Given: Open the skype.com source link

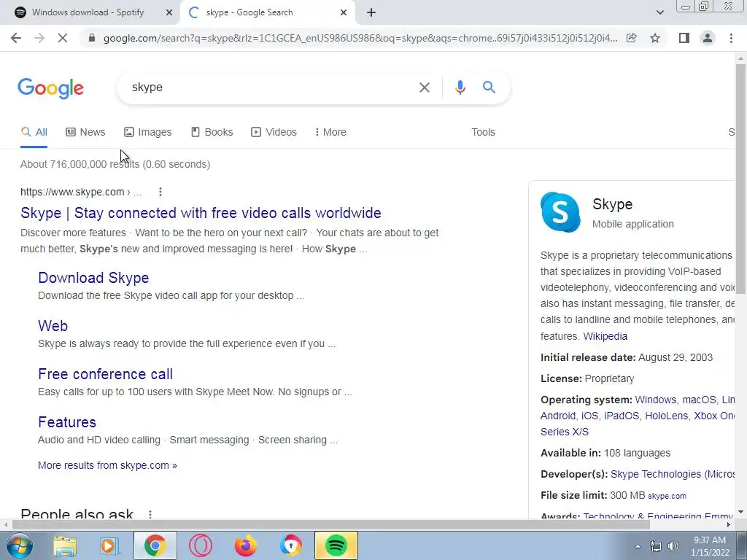Looking at the screenshot, I should click(667, 496).
